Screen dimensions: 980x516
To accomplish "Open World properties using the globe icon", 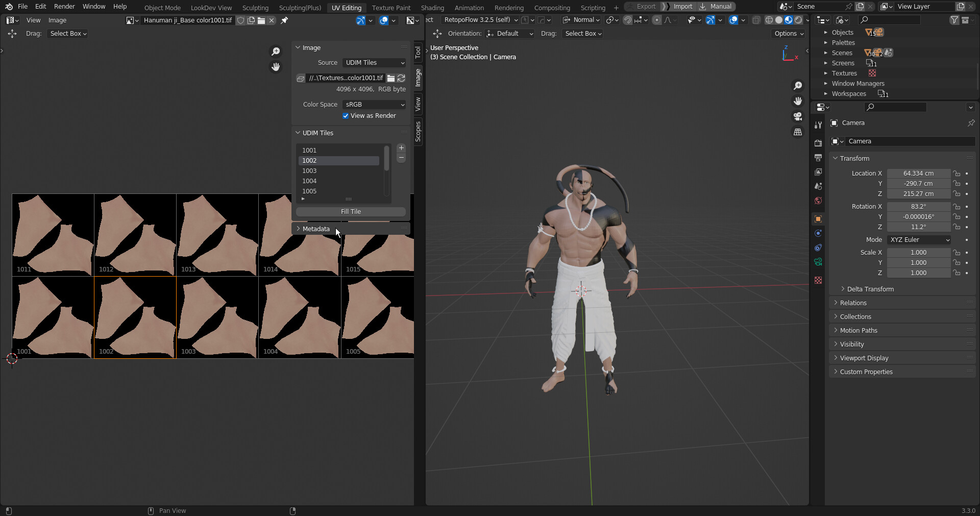I will (818, 201).
